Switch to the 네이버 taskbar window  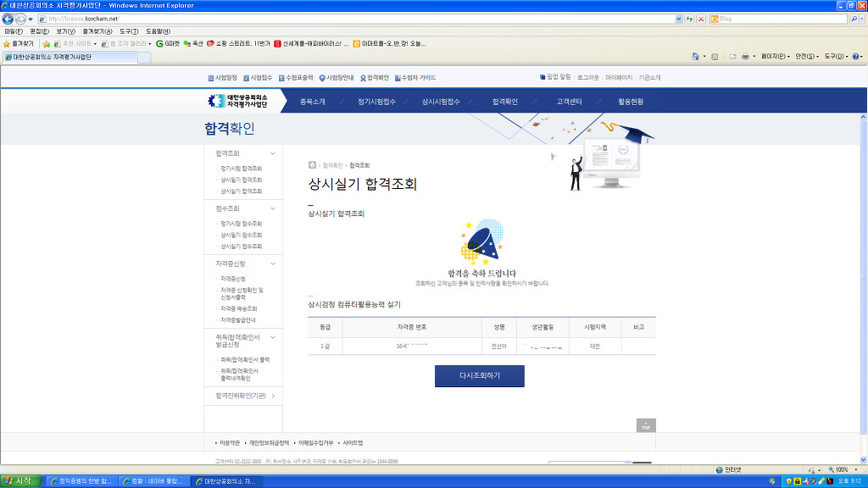(x=153, y=481)
